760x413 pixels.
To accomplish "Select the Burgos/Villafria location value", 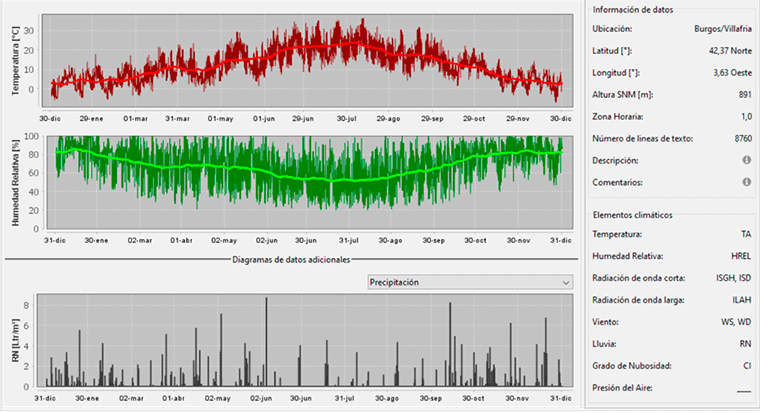I will 722,29.
